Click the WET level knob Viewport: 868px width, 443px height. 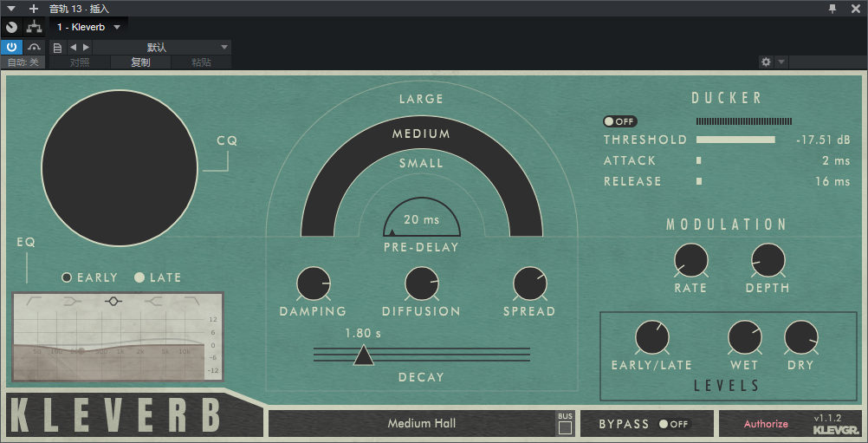pos(744,337)
